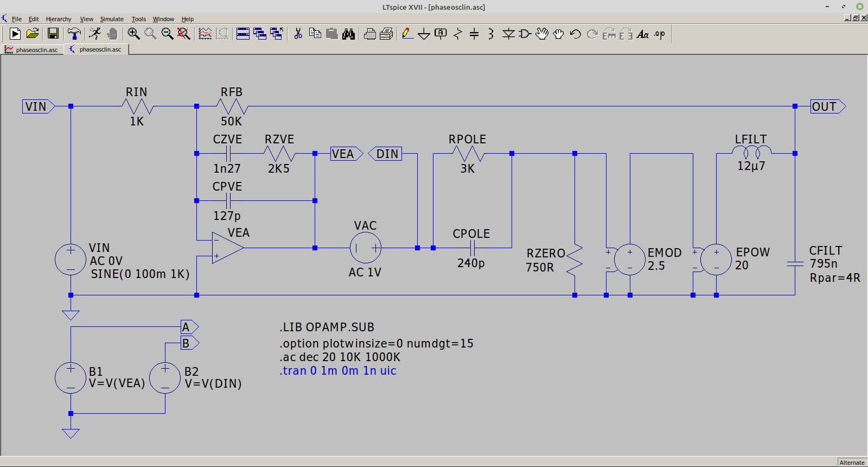The width and height of the screenshot is (868, 467).
Task: Open the View menu
Action: 86,19
